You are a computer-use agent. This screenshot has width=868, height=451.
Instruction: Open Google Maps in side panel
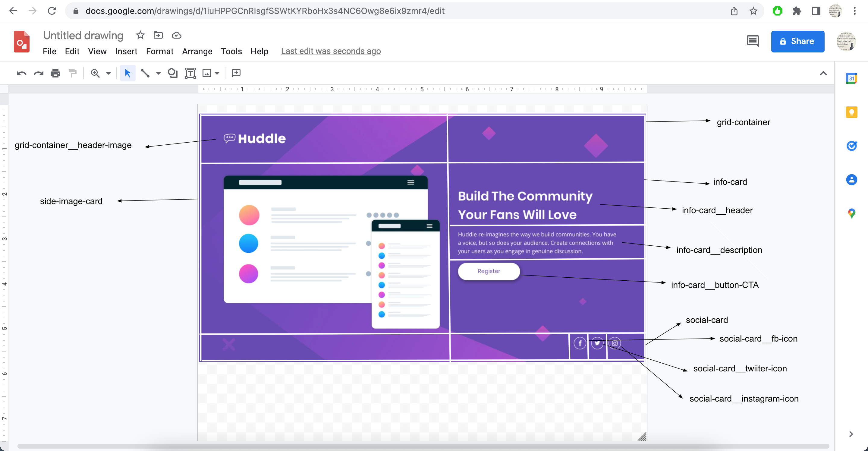[x=851, y=213]
